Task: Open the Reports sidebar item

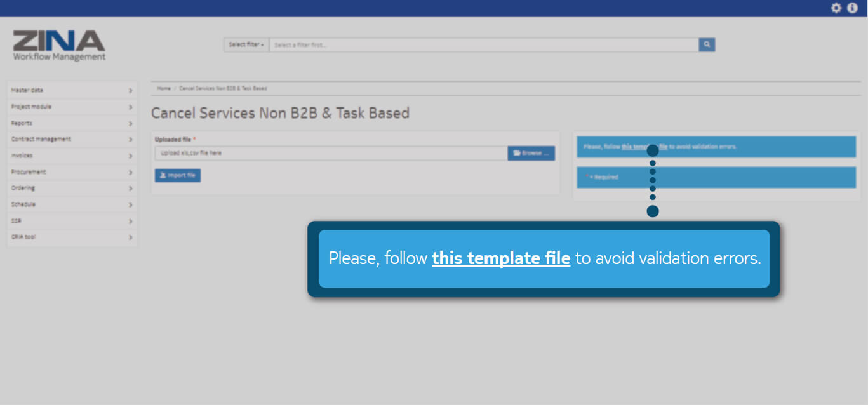Action: [x=72, y=123]
